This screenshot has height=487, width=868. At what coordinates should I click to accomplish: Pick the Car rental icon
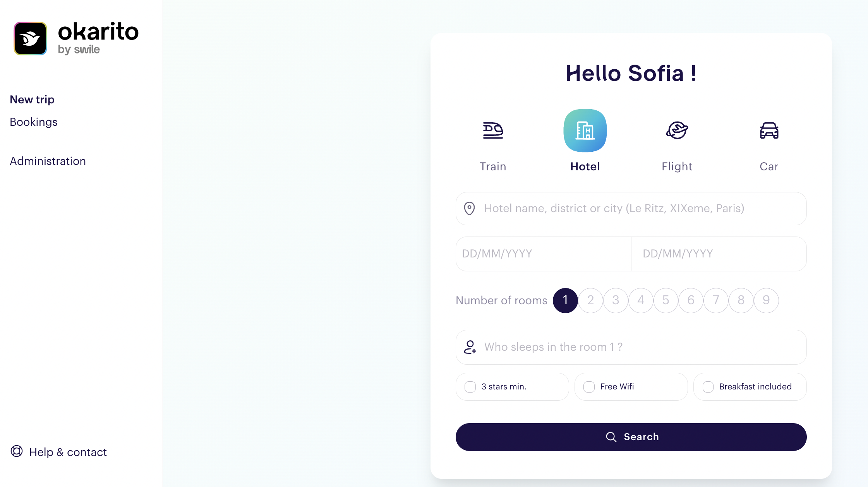click(x=769, y=130)
